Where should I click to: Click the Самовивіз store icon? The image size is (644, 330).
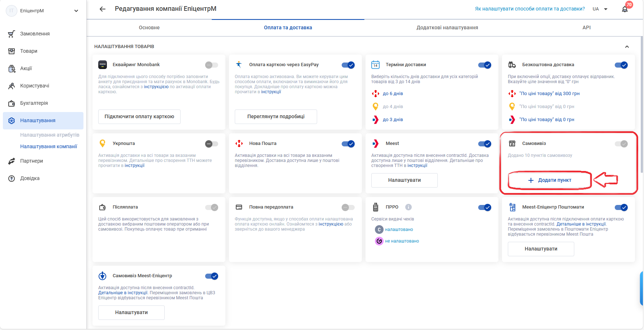click(x=512, y=143)
